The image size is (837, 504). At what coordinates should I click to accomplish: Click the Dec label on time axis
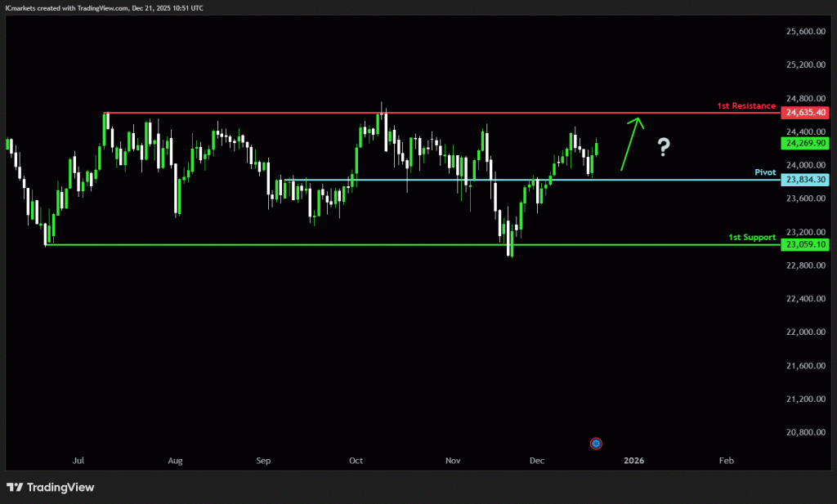coord(537,461)
